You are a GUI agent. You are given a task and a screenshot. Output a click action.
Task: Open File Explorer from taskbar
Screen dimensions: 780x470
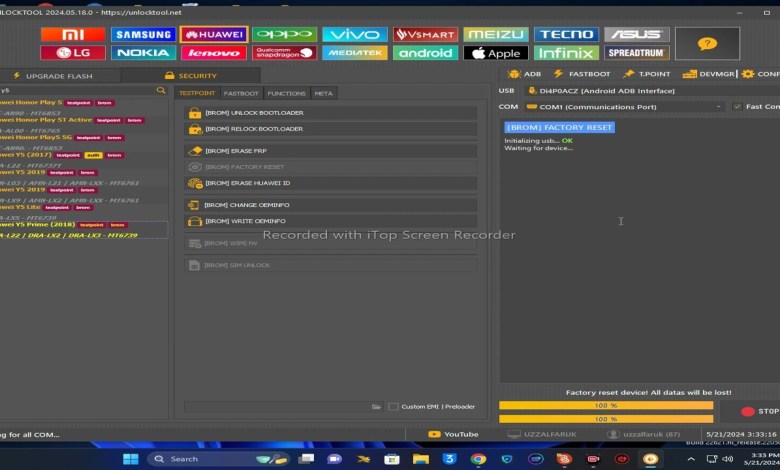tap(421, 459)
